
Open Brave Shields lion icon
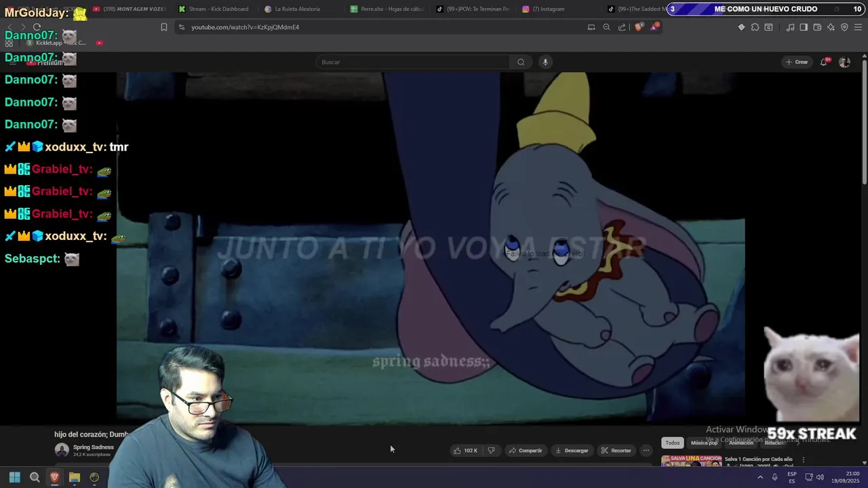coord(639,27)
